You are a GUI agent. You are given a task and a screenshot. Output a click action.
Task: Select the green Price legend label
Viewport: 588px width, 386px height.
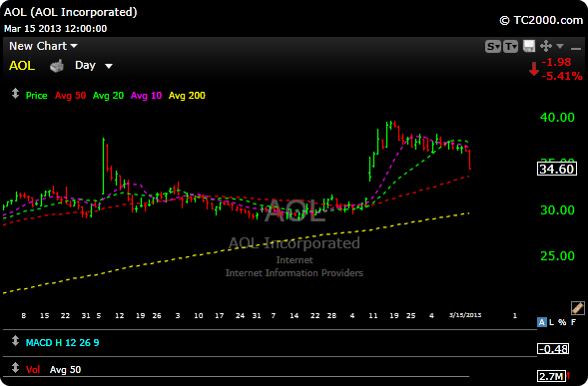point(36,96)
